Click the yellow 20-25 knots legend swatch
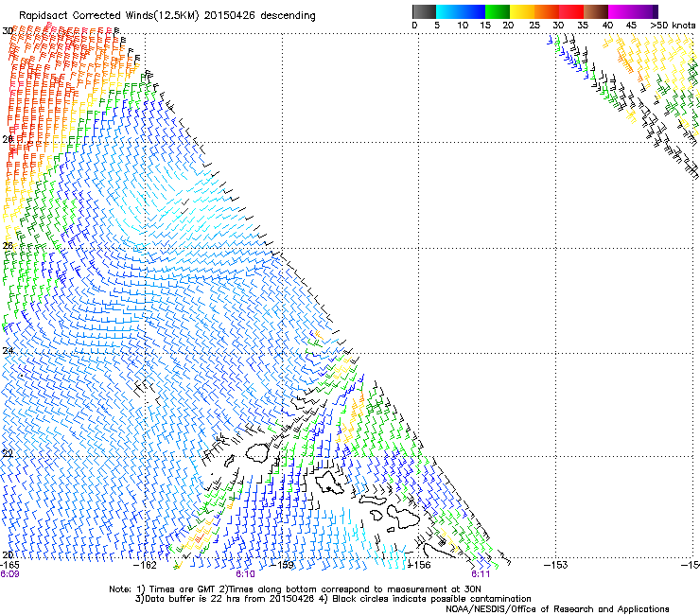Image resolution: width=700 pixels, height=615 pixels. tap(522, 11)
